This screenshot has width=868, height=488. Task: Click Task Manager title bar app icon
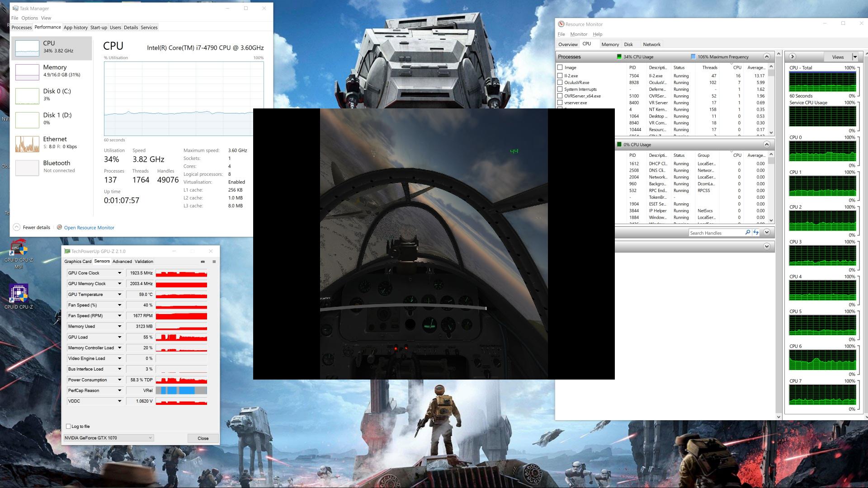[x=15, y=9]
